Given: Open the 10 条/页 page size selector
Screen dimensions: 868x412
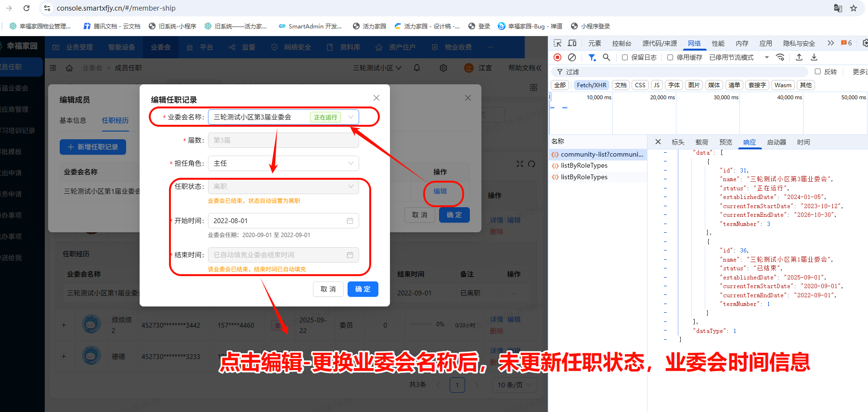Looking at the screenshot, I should pyautogui.click(x=515, y=385).
